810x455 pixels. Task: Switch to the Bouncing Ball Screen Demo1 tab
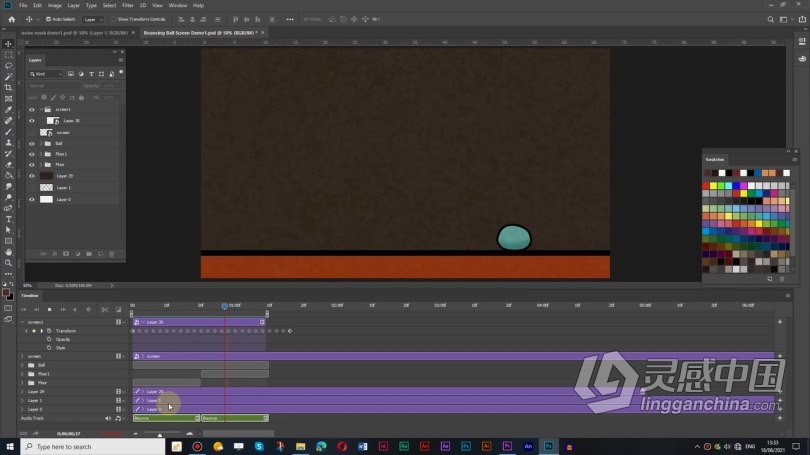(x=200, y=33)
